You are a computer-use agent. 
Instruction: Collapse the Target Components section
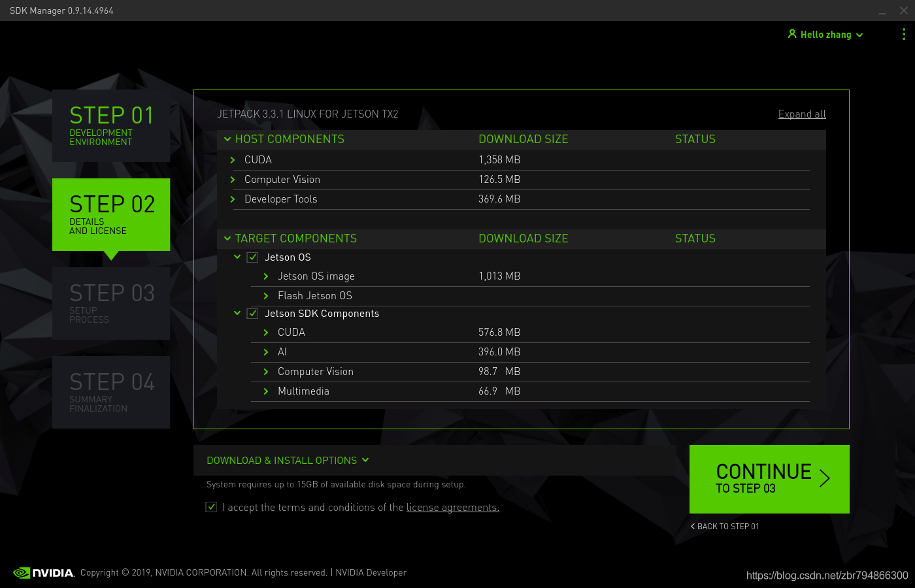[x=227, y=238]
